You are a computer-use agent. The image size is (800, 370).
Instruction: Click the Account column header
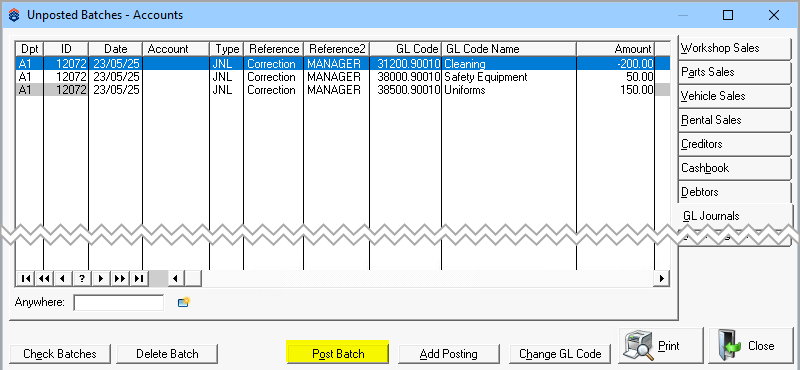coord(176,49)
